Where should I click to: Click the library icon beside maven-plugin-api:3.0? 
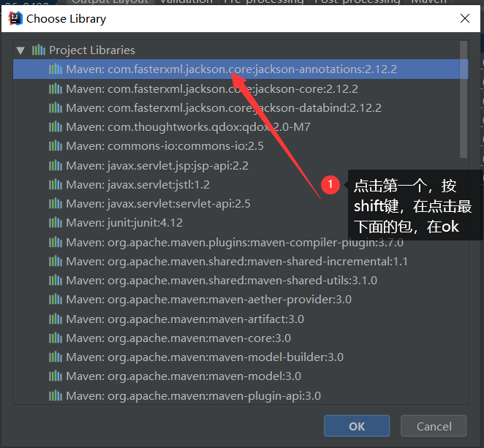click(56, 396)
